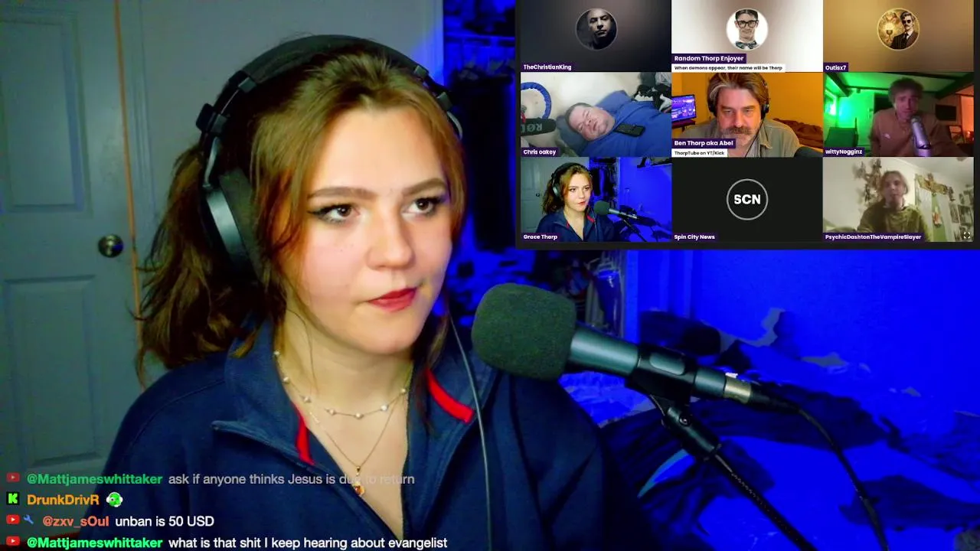Click message 'unban is 50 USD'

click(x=165, y=521)
